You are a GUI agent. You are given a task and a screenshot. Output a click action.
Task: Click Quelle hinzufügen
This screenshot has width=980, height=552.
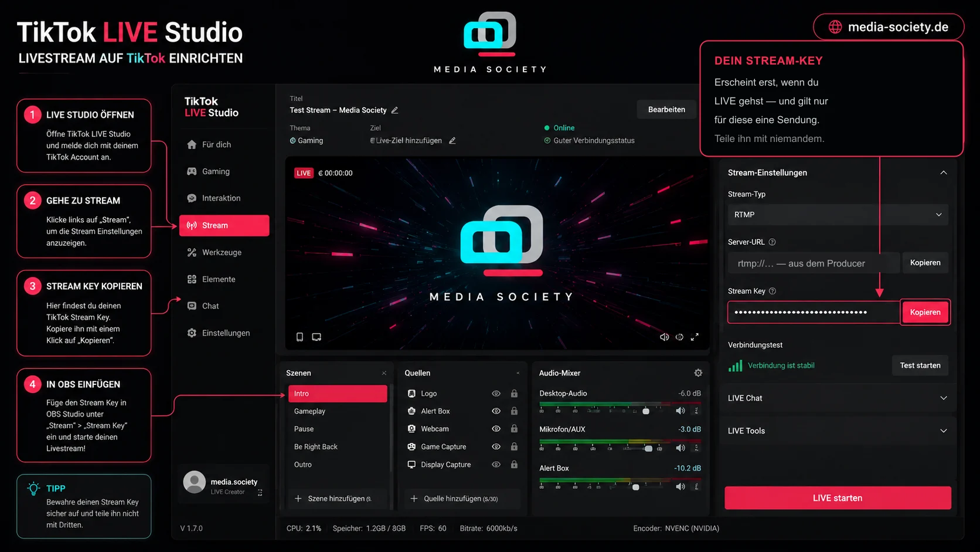[x=462, y=499]
